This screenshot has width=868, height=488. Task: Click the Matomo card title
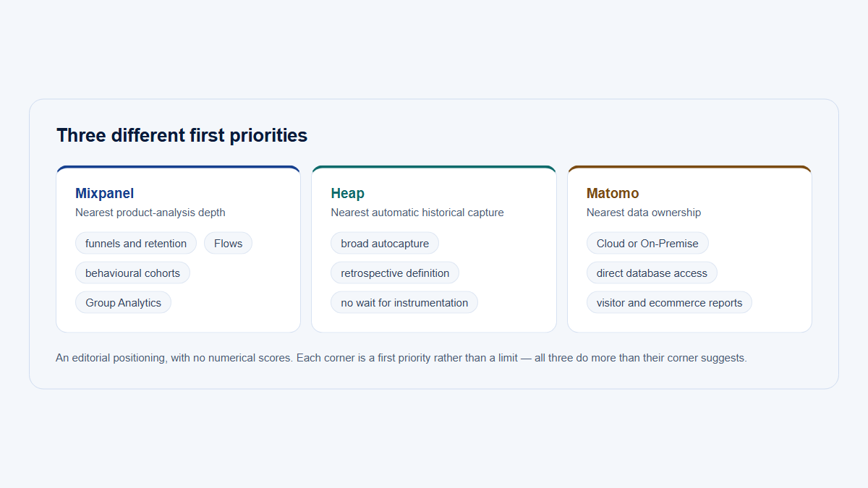pyautogui.click(x=613, y=193)
